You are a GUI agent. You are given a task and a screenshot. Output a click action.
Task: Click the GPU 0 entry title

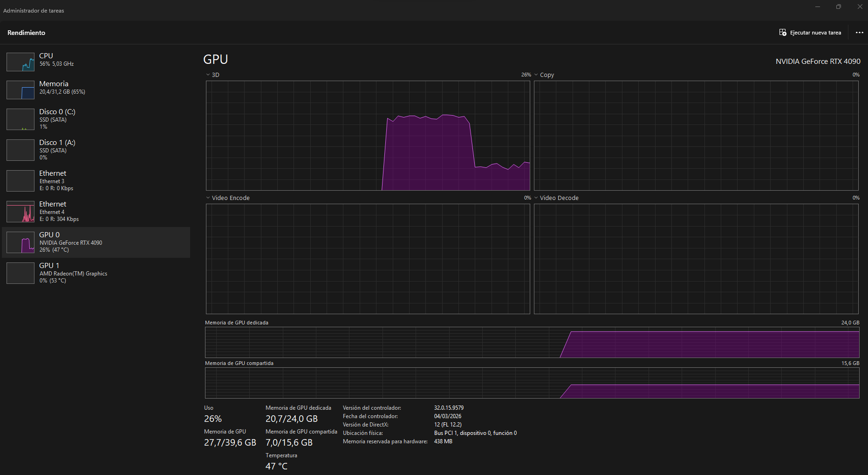[x=49, y=235]
